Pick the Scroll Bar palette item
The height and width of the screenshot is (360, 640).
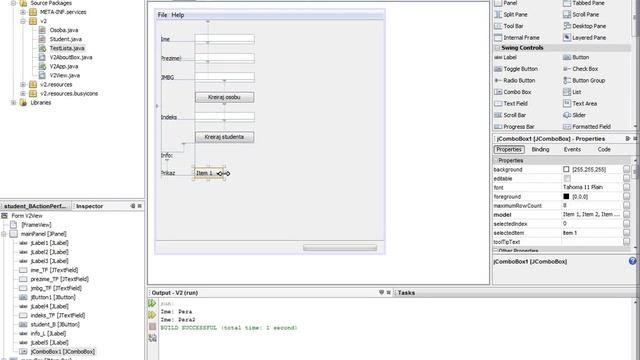510,115
